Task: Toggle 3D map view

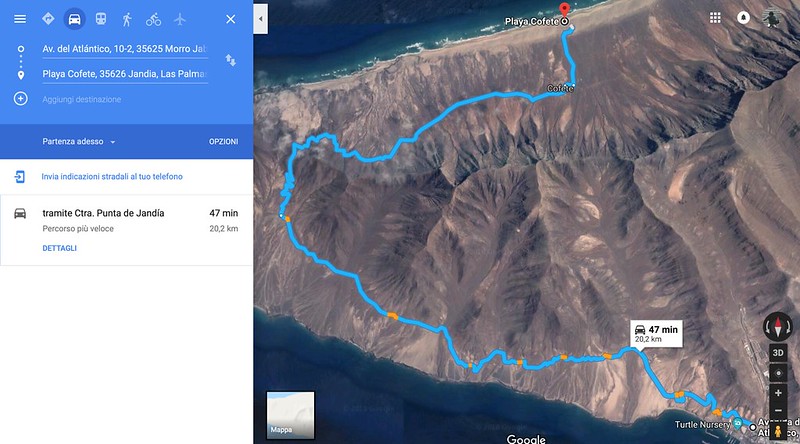Action: pos(778,353)
